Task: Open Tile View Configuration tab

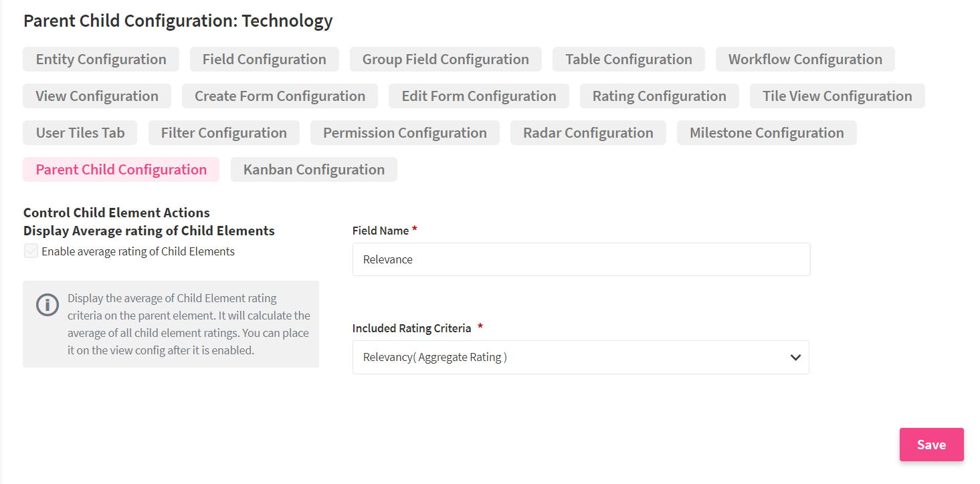Action: tap(837, 96)
